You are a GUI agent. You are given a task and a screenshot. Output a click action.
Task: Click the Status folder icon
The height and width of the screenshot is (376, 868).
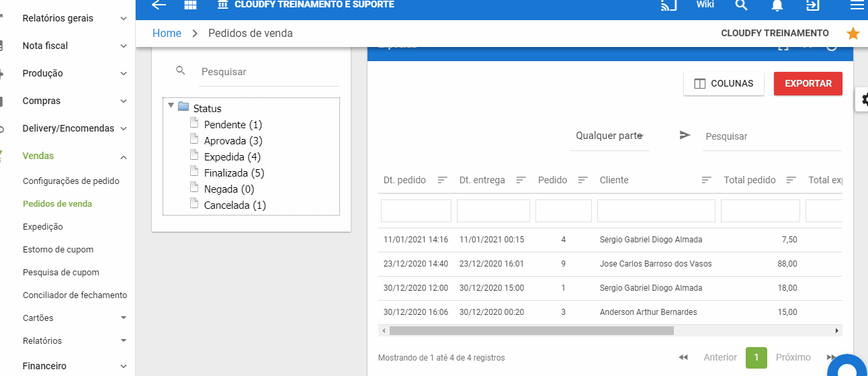183,107
